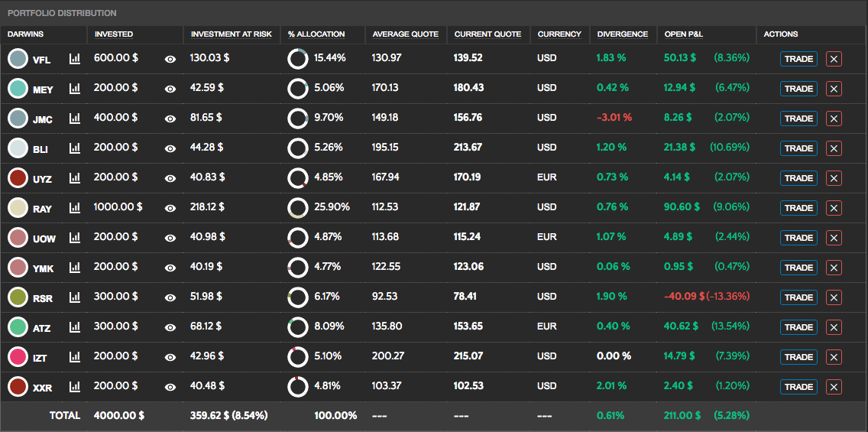This screenshot has width=868, height=432.
Task: Close the UYZ position using X
Action: (x=834, y=178)
